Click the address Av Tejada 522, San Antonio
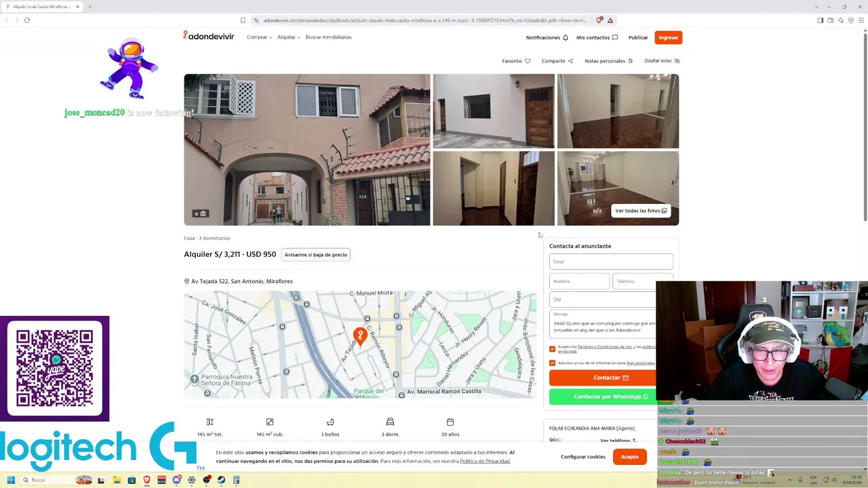Viewport: 868px width, 488px height. click(242, 281)
